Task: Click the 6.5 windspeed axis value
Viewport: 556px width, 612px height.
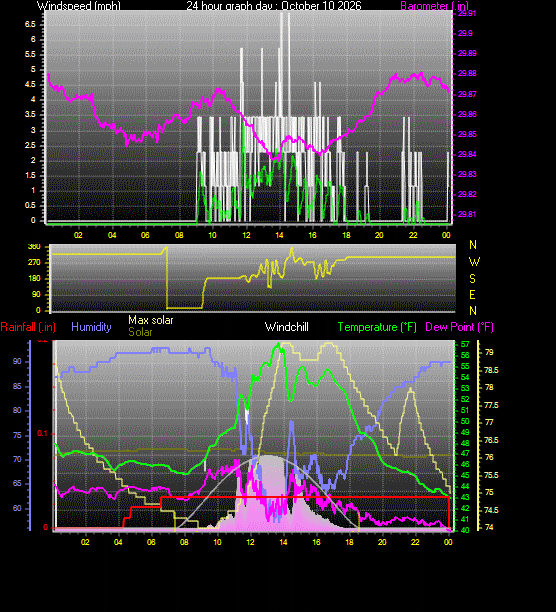Action: pyautogui.click(x=30, y=24)
